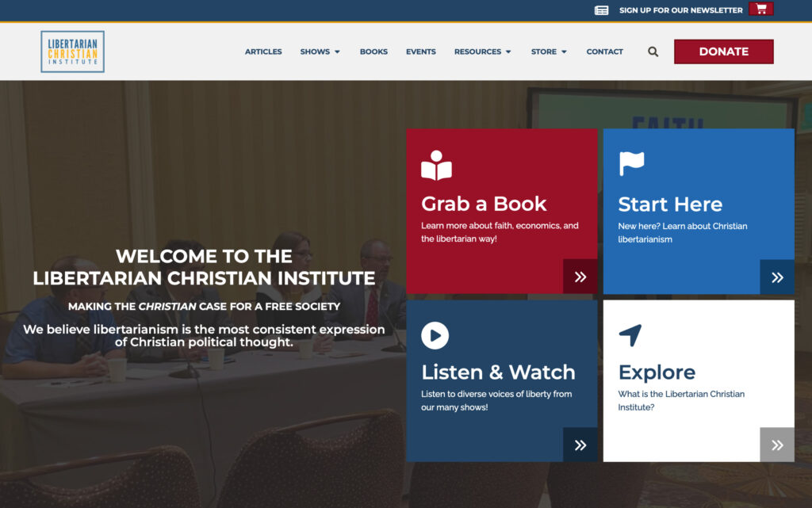Click 'Making the Christian case' tagline
Screen dimensions: 812x508
point(204,306)
